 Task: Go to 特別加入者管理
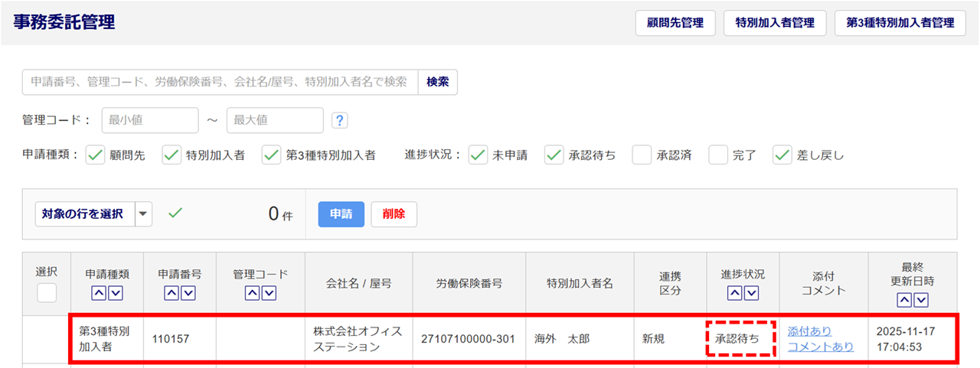(775, 23)
